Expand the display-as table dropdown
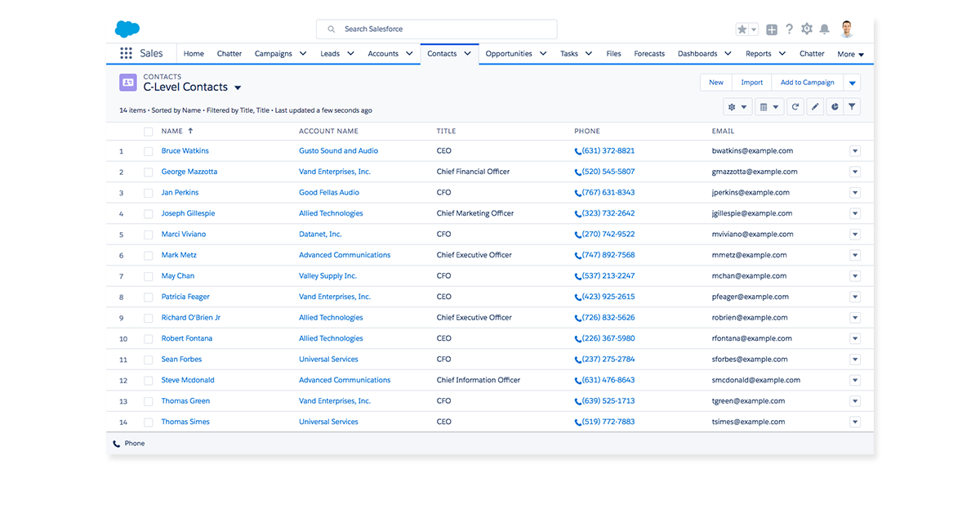Image resolution: width=980 pixels, height=523 pixels. coord(768,107)
